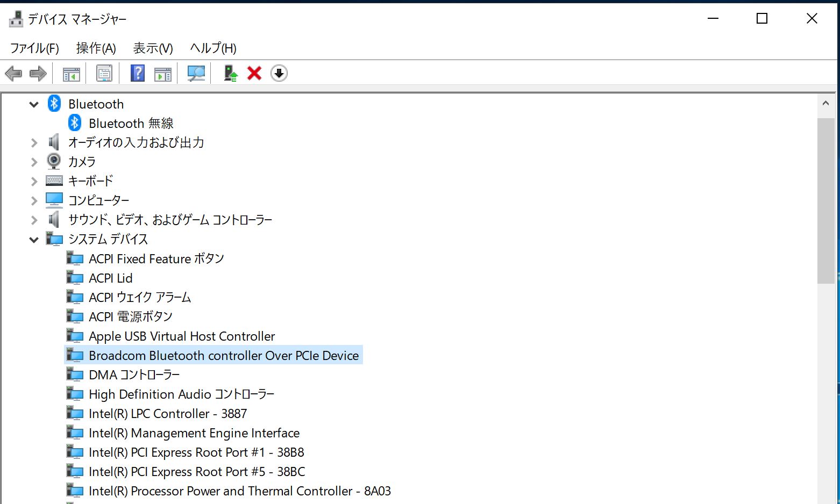
Task: Select Intel(R) LPC Controller - 3887
Action: pyautogui.click(x=168, y=413)
